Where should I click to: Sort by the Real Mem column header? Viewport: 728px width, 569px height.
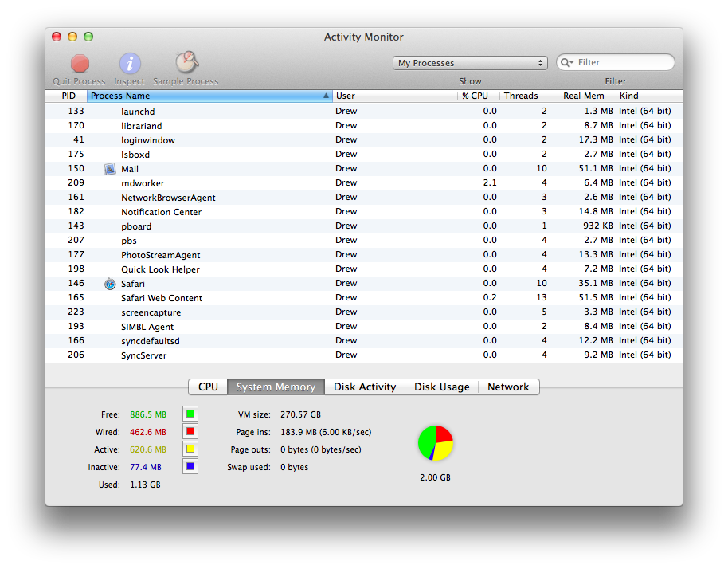[x=583, y=96]
